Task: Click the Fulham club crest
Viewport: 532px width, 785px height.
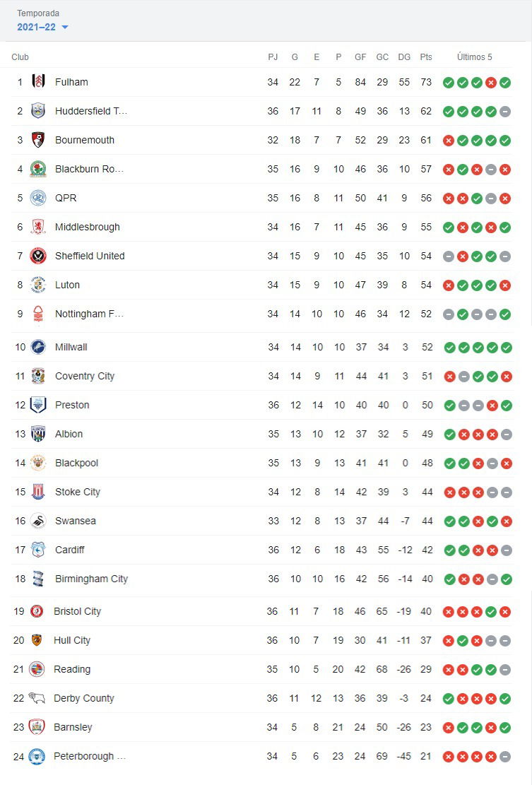Action: tap(38, 81)
